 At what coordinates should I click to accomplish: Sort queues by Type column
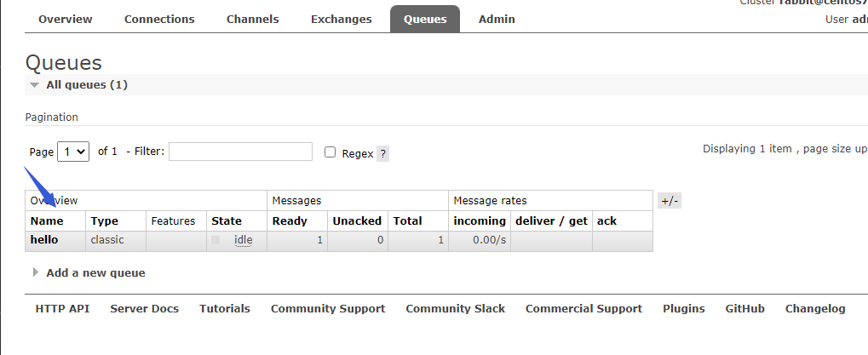tap(105, 221)
